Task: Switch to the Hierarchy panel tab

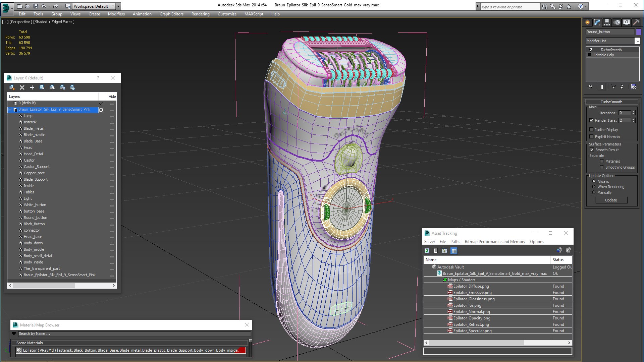Action: tap(607, 22)
